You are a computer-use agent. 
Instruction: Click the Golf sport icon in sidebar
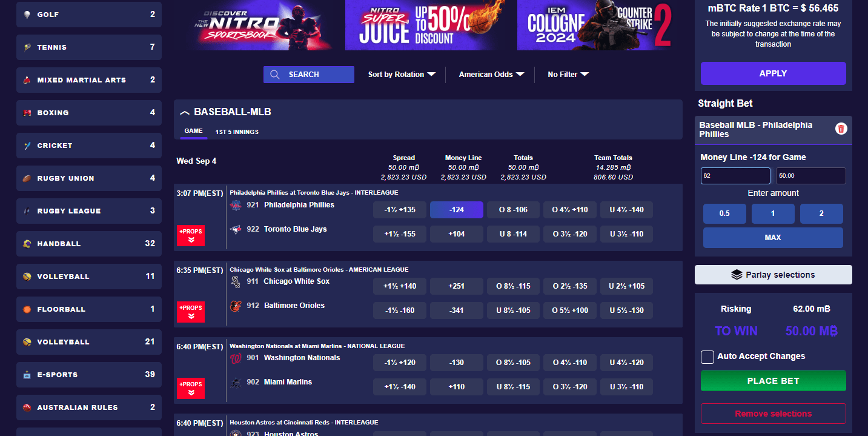coord(27,15)
